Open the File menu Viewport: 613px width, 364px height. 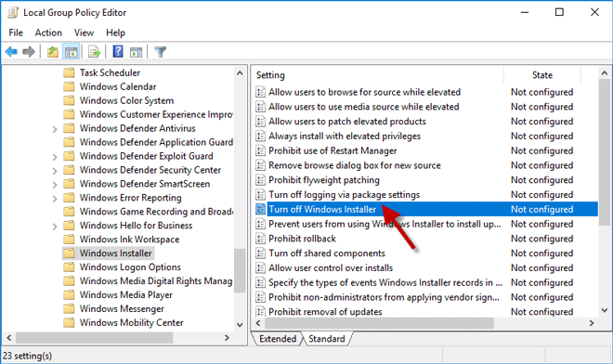coord(16,32)
